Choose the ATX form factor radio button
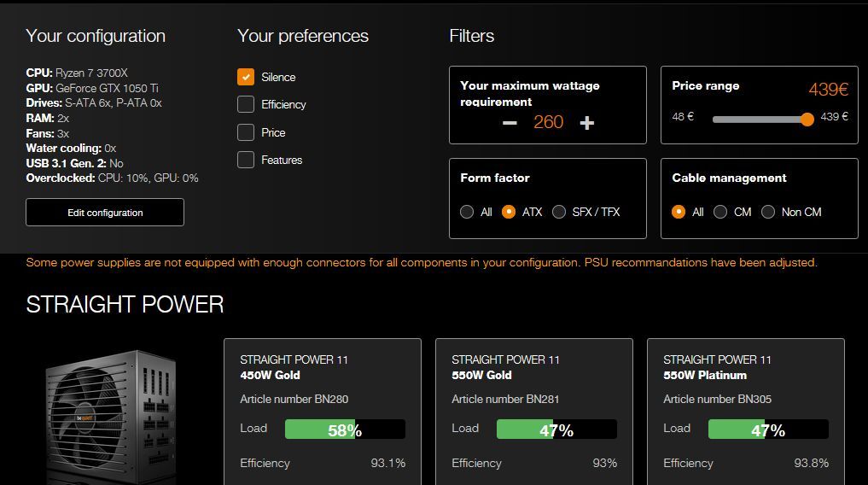Image resolution: width=868 pixels, height=485 pixels. coord(509,212)
